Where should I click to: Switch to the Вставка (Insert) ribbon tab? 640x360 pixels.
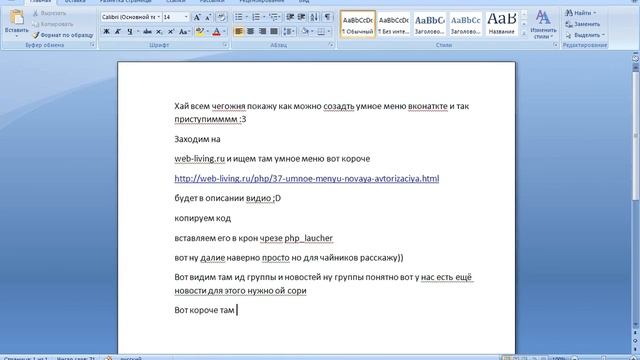tap(75, 2)
